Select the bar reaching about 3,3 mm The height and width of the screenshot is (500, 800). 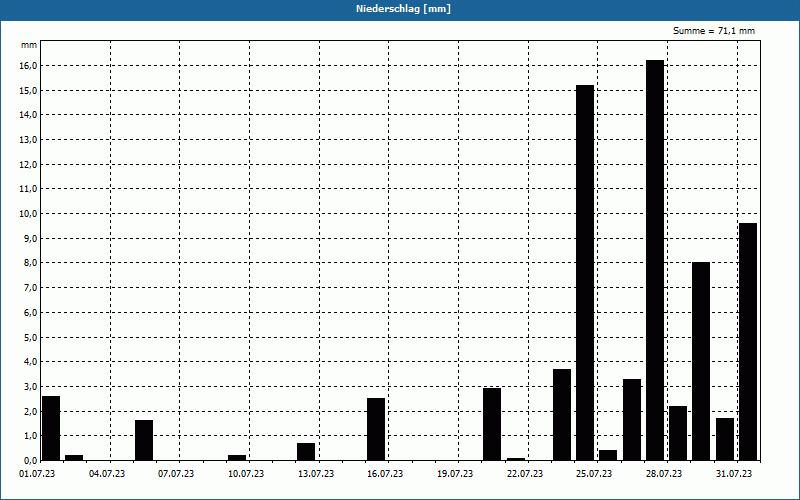(x=632, y=420)
